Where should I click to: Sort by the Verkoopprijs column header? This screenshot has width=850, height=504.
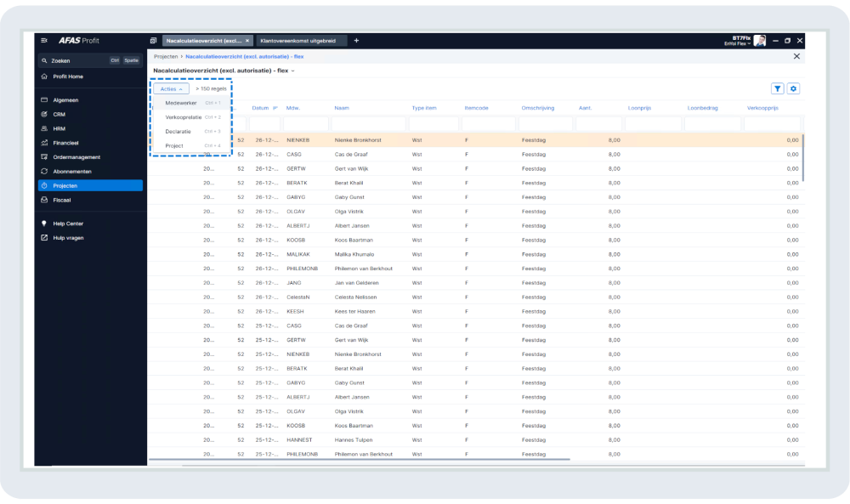pyautogui.click(x=762, y=109)
